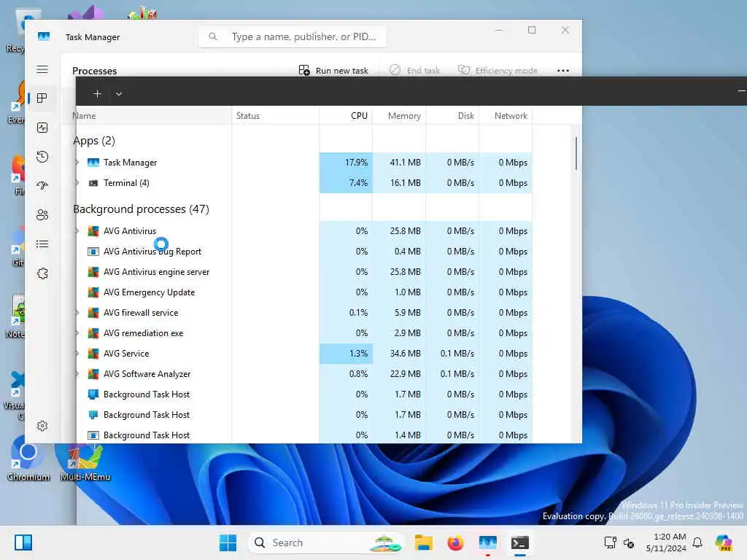Viewport: 747px width, 560px height.
Task: Select the Background processes (47) group header
Action: [141, 209]
